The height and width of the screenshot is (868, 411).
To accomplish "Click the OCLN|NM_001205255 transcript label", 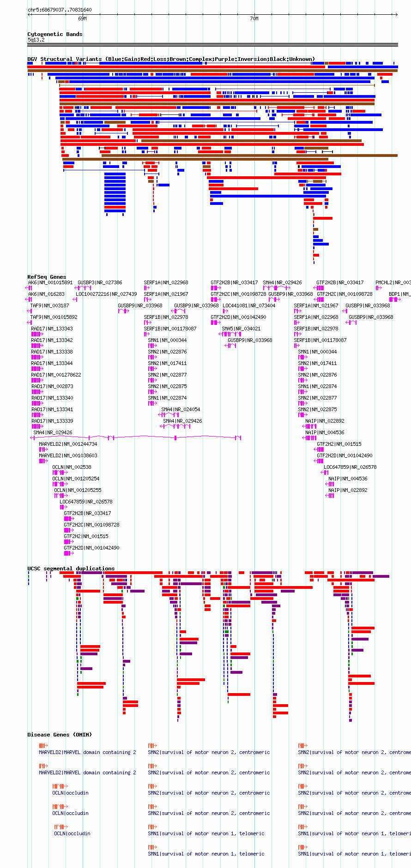I will [x=78, y=490].
